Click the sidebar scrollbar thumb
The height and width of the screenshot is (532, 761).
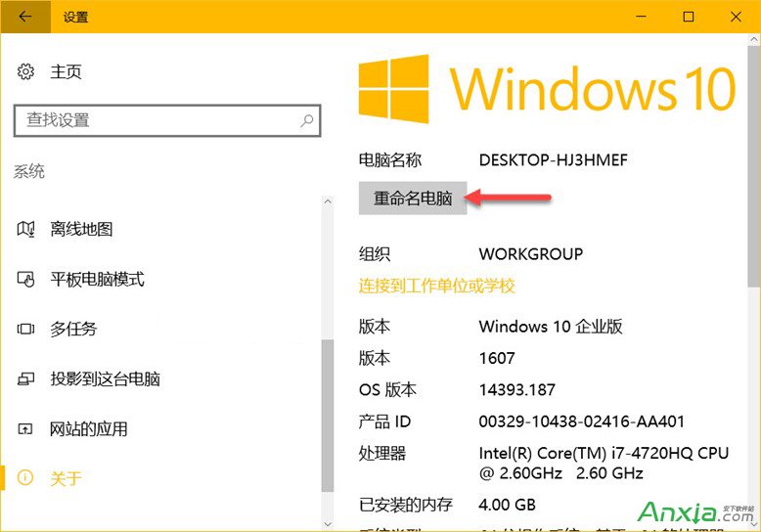(328, 416)
